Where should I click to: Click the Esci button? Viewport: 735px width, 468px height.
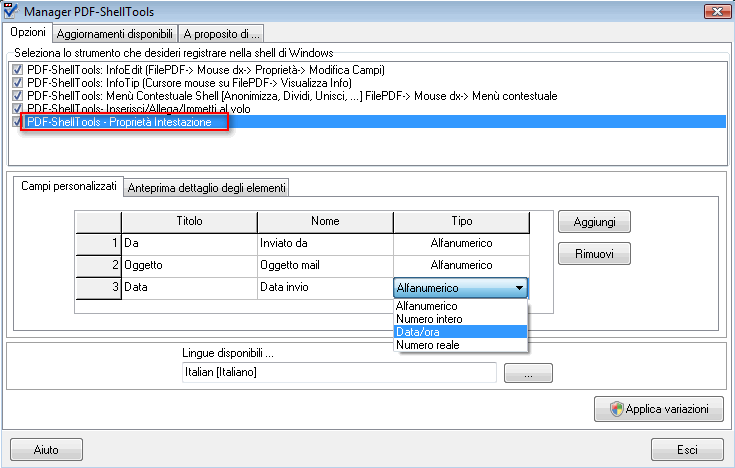tap(687, 450)
